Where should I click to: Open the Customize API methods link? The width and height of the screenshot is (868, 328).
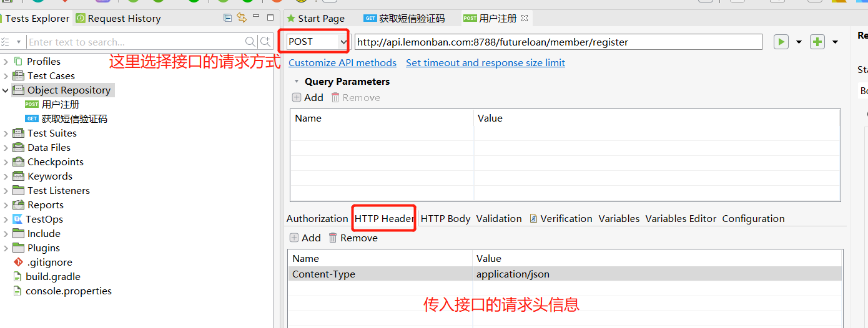[342, 63]
